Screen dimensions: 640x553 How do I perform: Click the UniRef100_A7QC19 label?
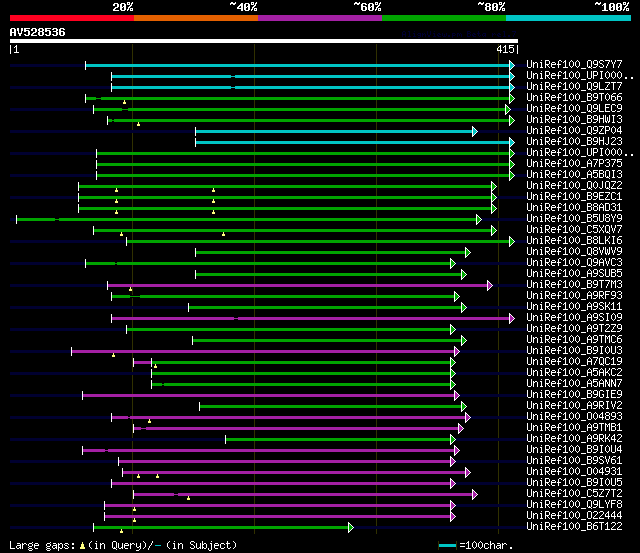tap(574, 362)
